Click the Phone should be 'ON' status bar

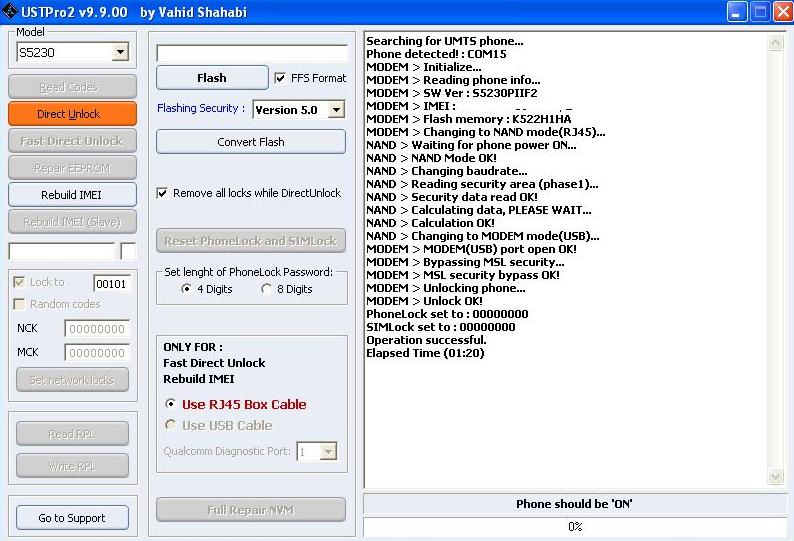click(575, 504)
